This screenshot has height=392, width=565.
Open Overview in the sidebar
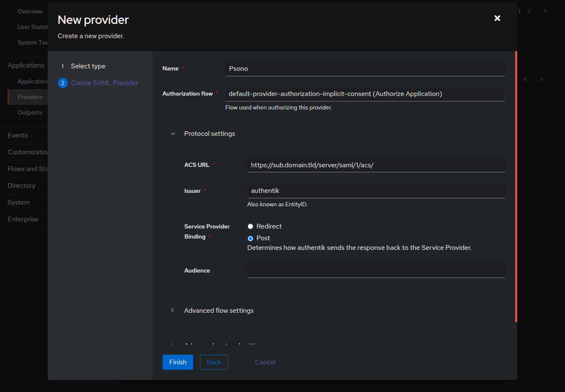30,11
